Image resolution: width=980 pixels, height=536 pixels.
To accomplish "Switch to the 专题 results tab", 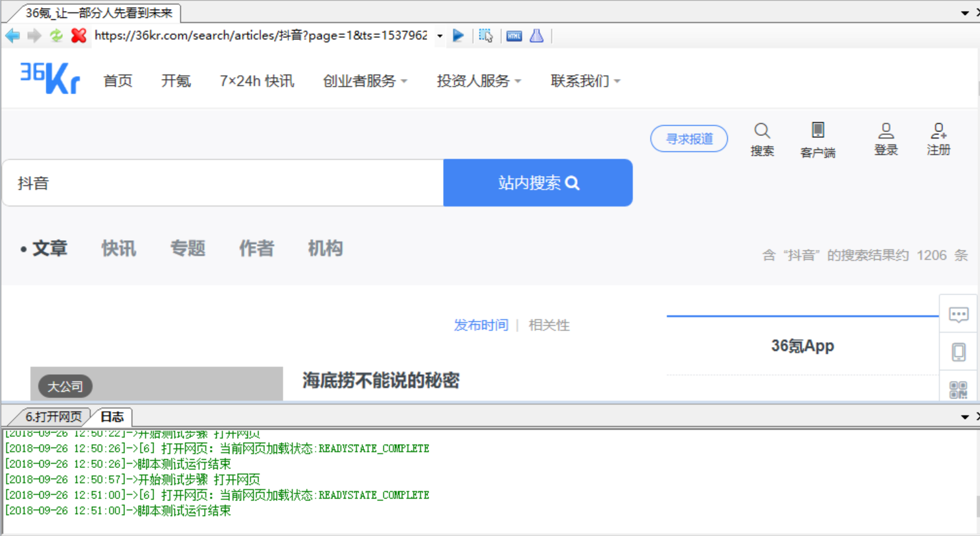I will (188, 249).
